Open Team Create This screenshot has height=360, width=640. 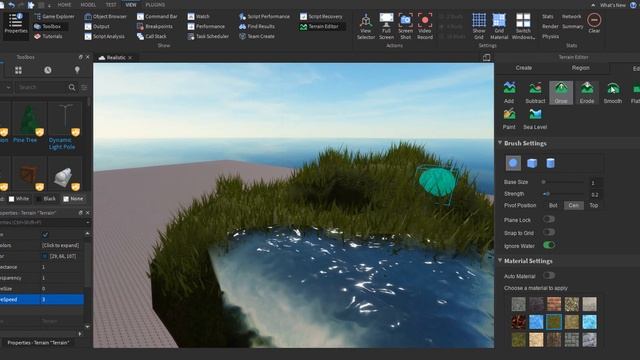pos(257,36)
